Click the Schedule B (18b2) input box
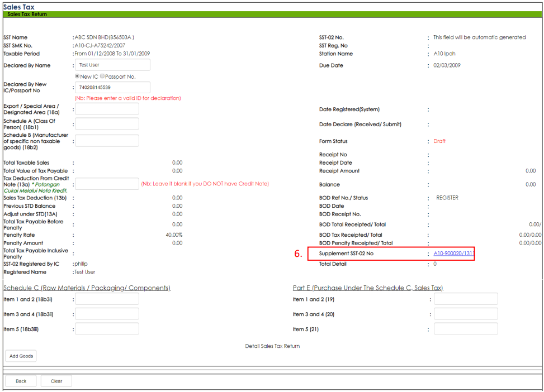Screen dimensions: 544x392 (107, 141)
